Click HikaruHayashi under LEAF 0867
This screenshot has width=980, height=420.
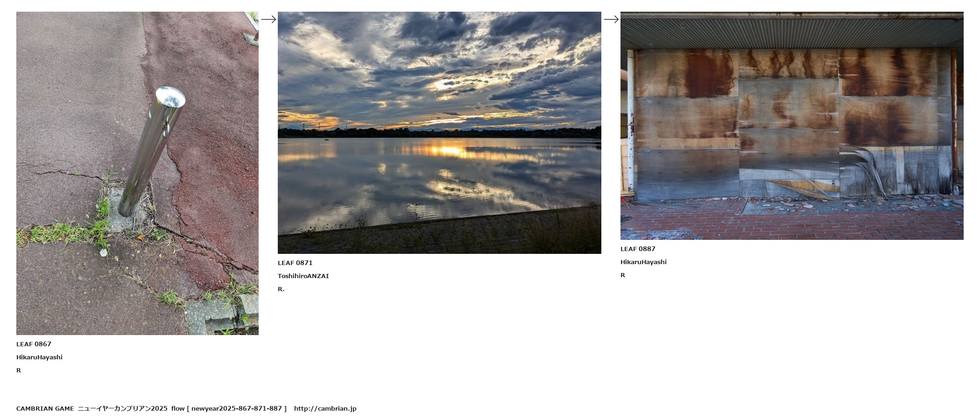[39, 357]
